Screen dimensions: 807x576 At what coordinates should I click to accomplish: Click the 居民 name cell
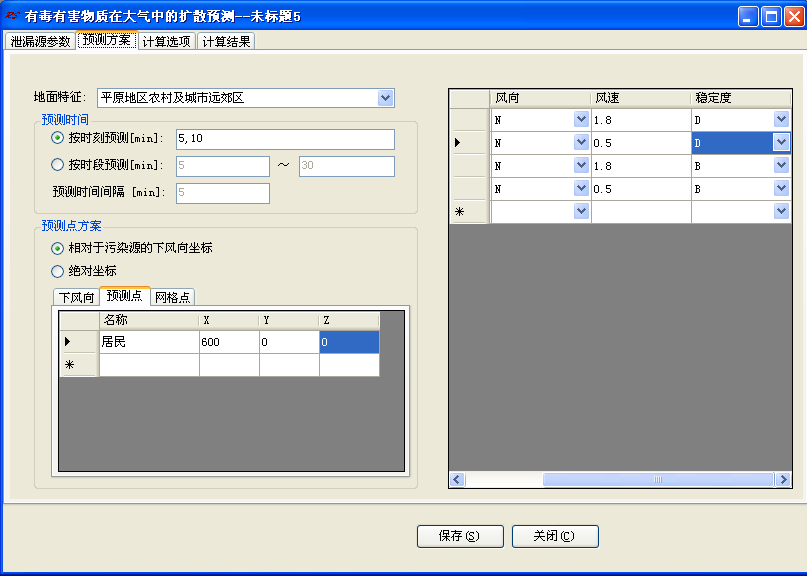point(149,342)
